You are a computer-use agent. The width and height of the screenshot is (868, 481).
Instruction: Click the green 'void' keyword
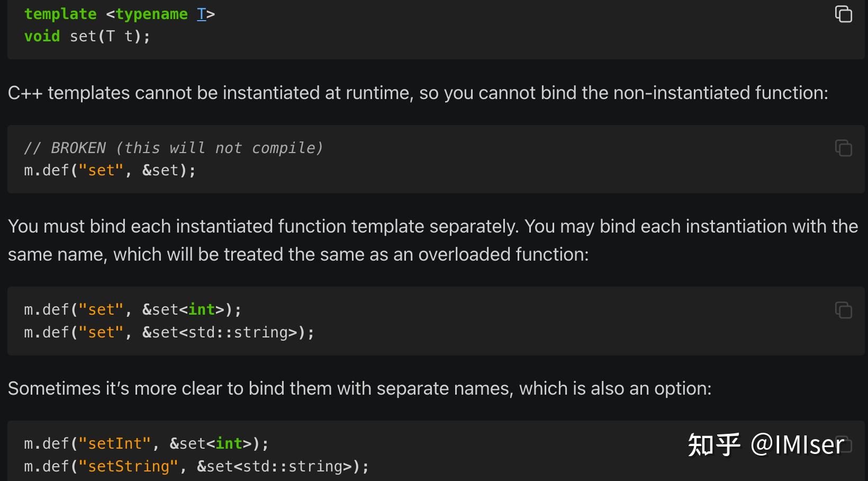tap(42, 37)
